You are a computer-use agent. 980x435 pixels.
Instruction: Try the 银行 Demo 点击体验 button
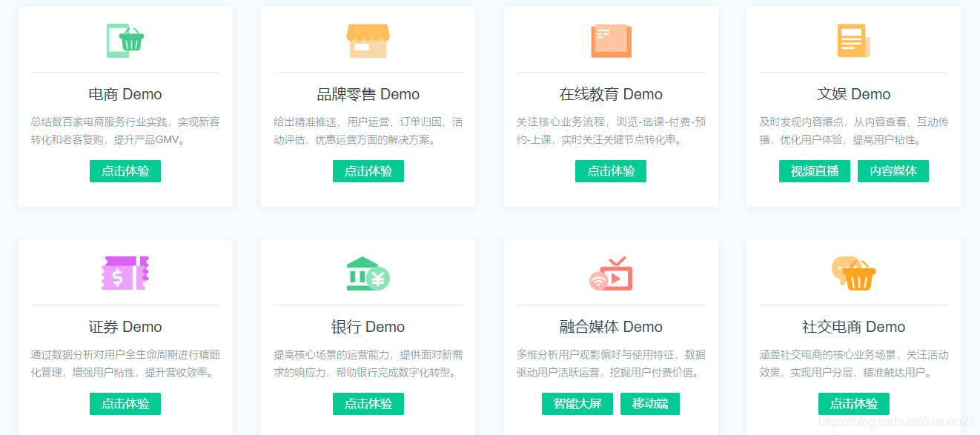point(368,404)
